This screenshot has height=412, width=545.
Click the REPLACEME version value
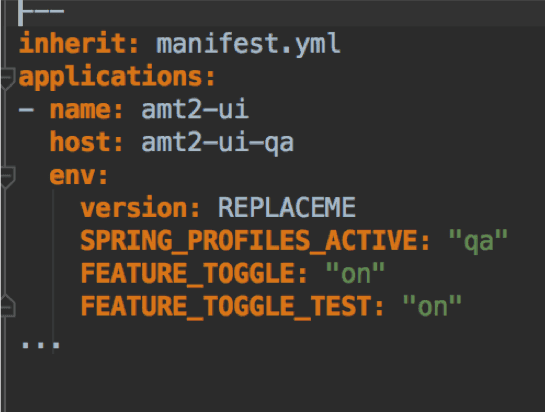pos(287,207)
